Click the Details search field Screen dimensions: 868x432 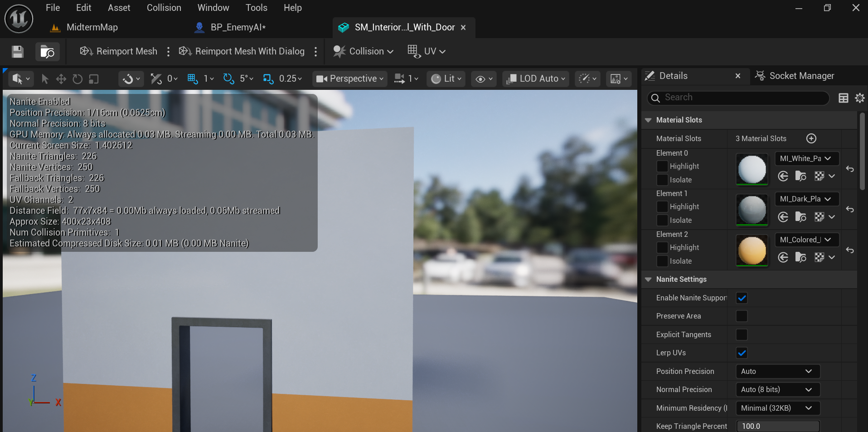(738, 98)
